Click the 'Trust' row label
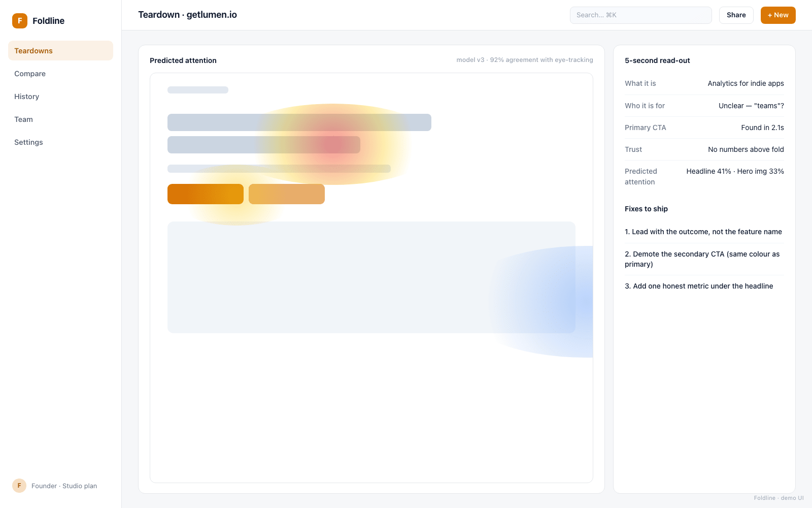 point(633,149)
